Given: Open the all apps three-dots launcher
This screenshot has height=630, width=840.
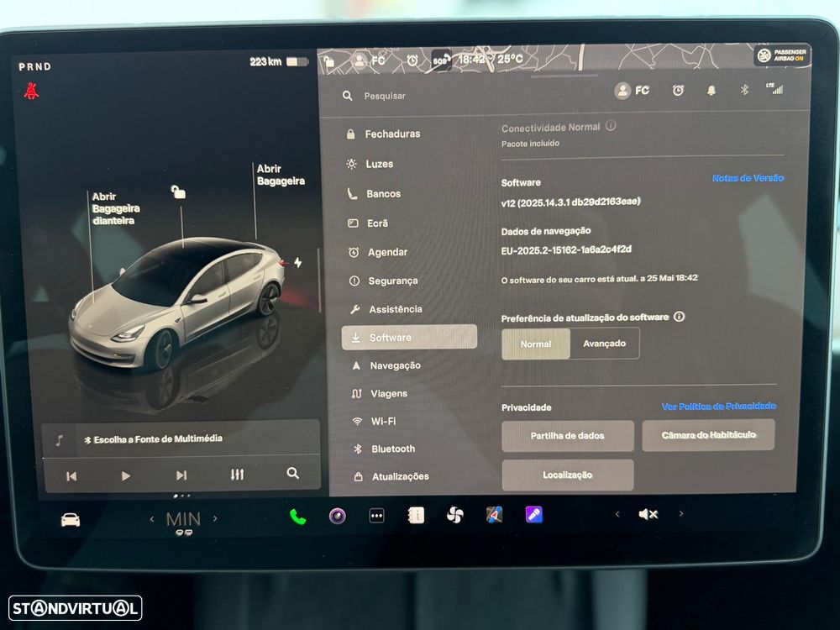Looking at the screenshot, I should (x=376, y=516).
